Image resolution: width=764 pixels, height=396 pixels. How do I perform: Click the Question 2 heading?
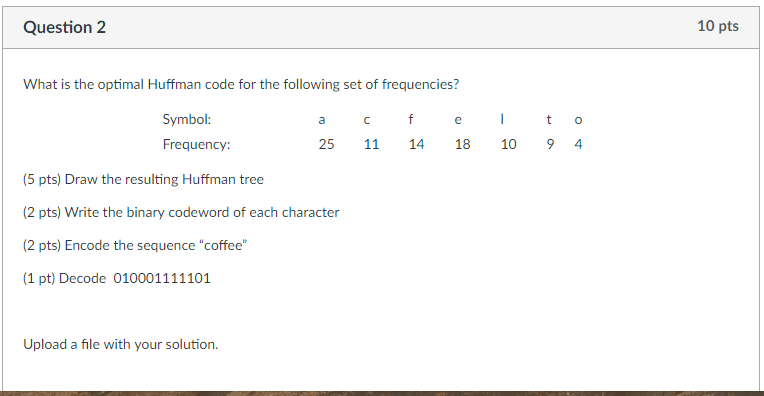click(64, 27)
